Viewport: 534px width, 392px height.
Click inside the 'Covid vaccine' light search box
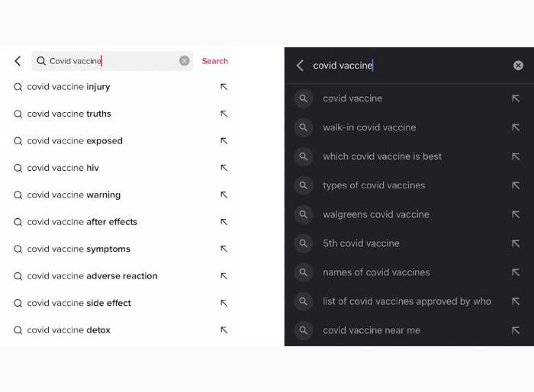click(x=112, y=61)
